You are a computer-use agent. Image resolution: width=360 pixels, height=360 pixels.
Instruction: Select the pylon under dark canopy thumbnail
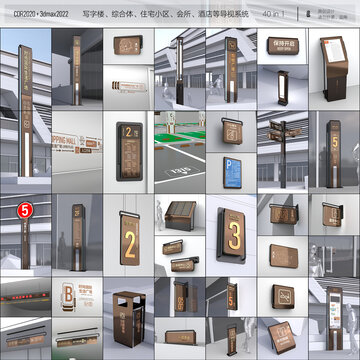tap(77, 69)
